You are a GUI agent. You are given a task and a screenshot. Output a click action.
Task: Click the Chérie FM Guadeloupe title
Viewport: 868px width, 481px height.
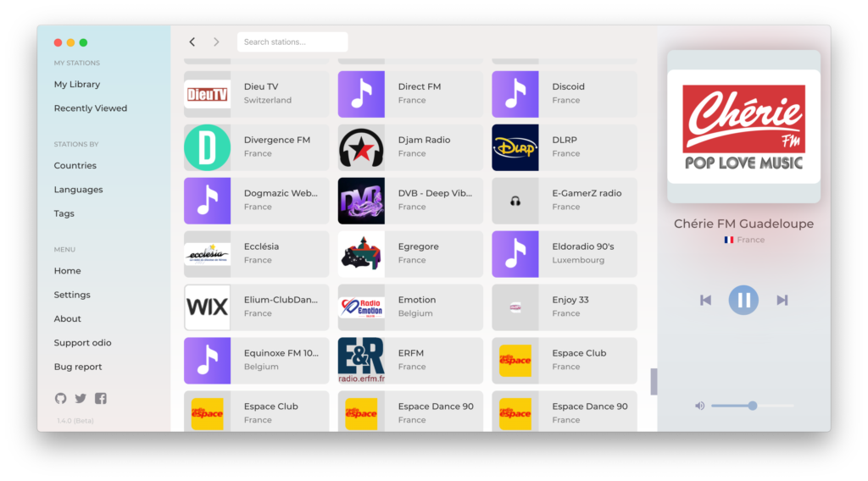(743, 224)
